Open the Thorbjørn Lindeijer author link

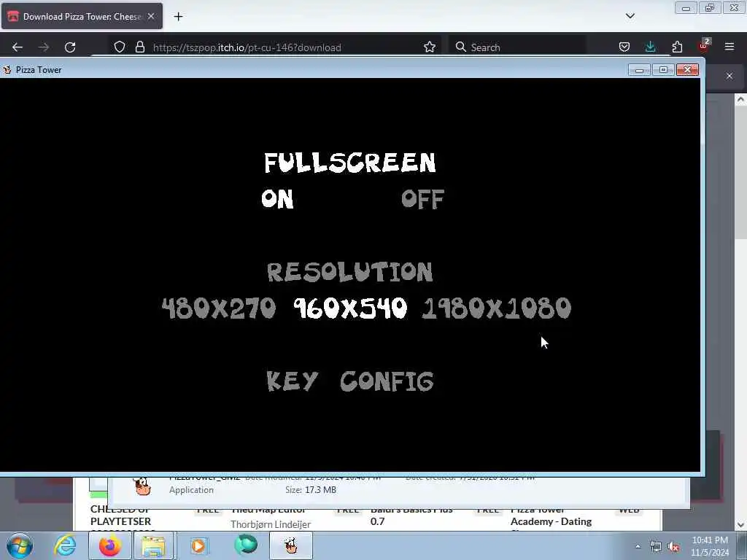[271, 524]
